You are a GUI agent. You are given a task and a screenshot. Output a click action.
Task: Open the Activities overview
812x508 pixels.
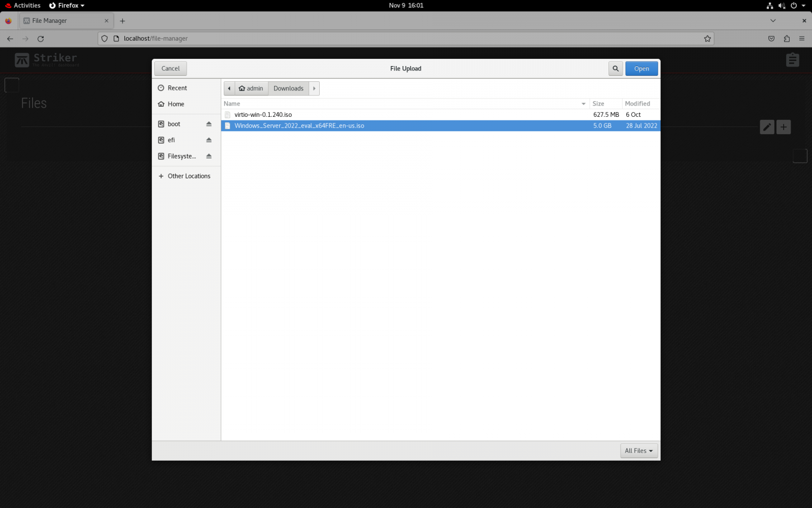coord(23,6)
